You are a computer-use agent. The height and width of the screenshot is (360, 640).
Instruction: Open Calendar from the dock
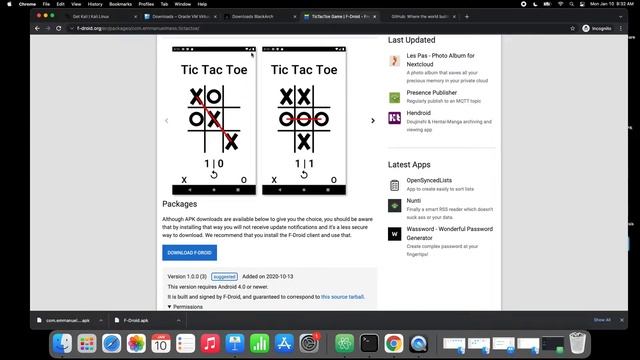pos(161,343)
